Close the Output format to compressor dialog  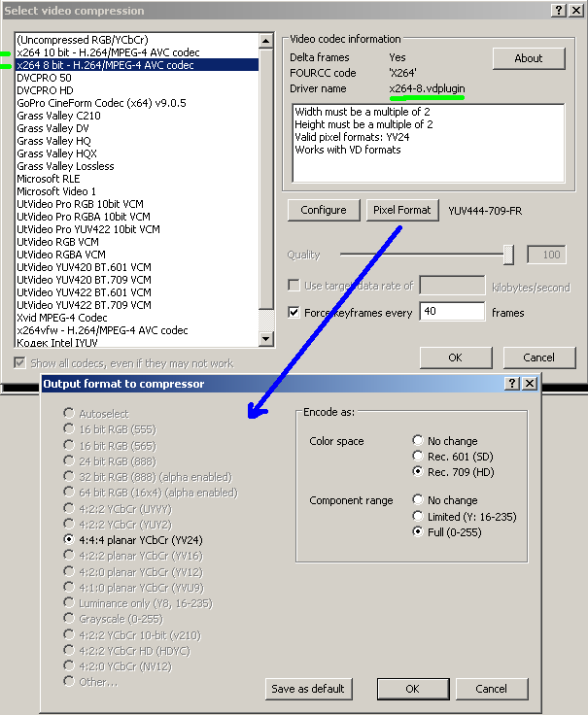[x=529, y=384]
